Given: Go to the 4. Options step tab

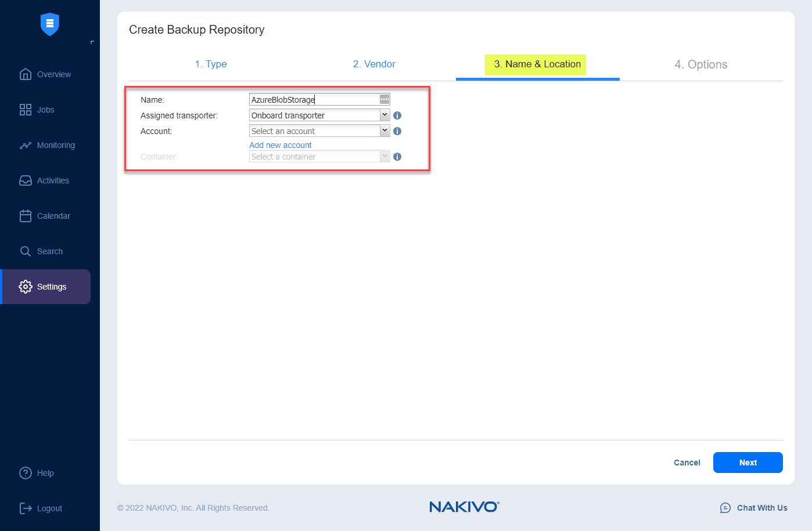Looking at the screenshot, I should tap(701, 64).
